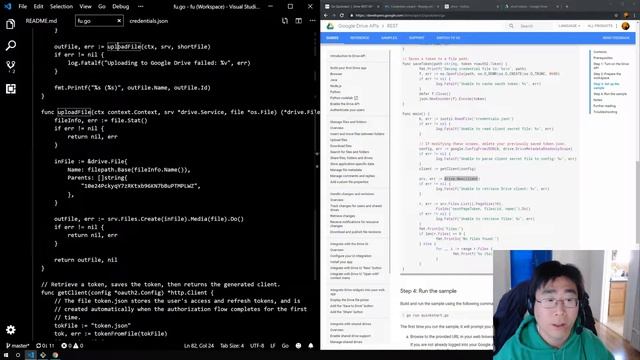Screen dimensions: 640x360
Task: Open the Source Control view
Action: pos(11,67)
